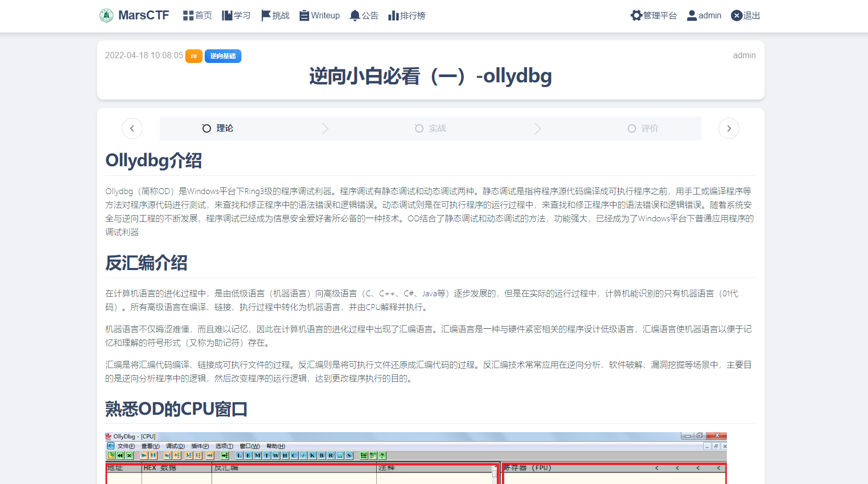
Task: Open the admin user profile
Action: point(704,15)
